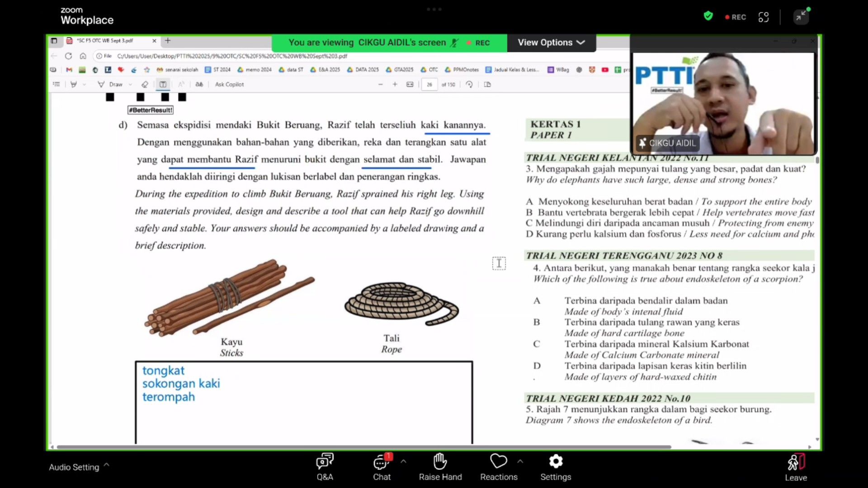Expand the Reactions options caret
The height and width of the screenshot is (488, 868).
coord(520,461)
